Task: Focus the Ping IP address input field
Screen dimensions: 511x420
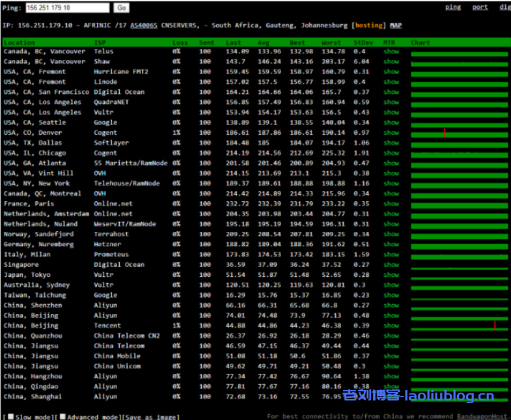Action: pos(68,8)
